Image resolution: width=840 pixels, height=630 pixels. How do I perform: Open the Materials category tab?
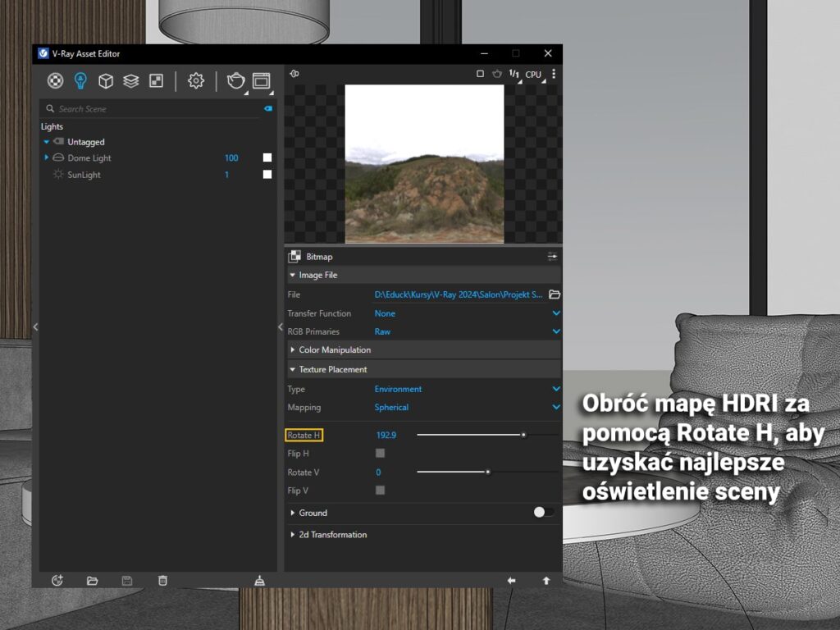(55, 80)
